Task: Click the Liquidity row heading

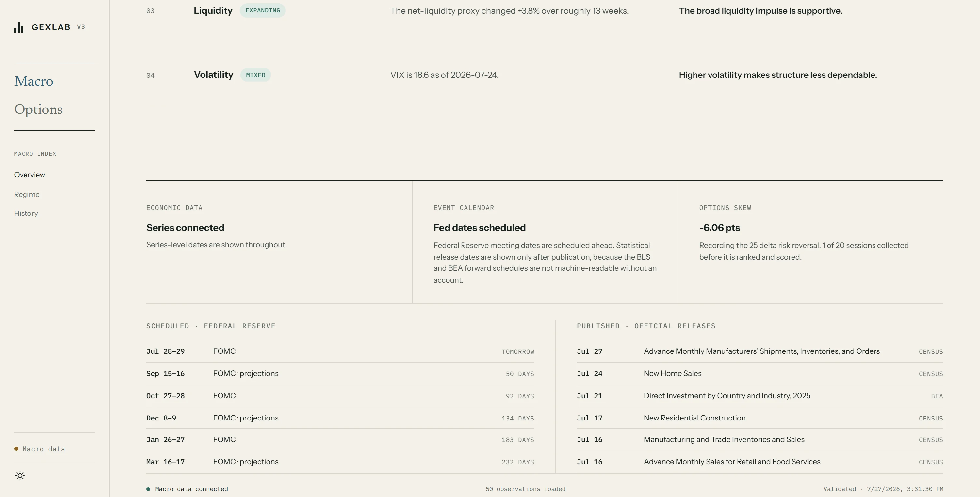Action: point(213,10)
